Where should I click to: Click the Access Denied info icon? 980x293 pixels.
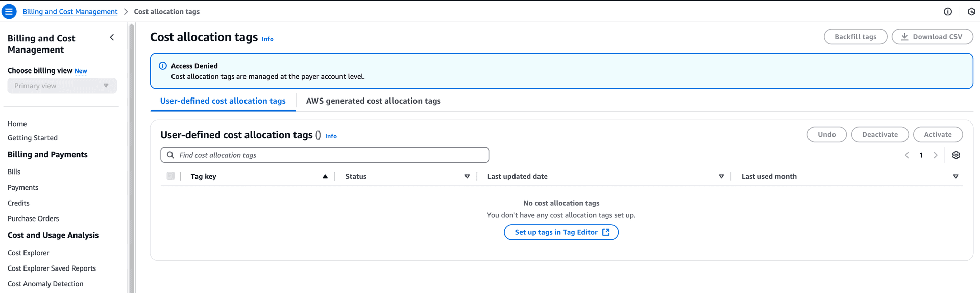pyautogui.click(x=163, y=66)
